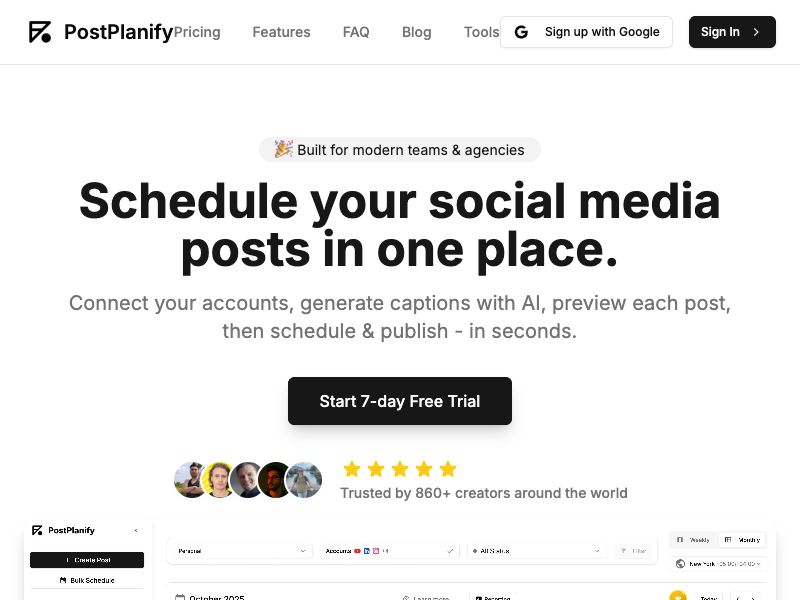The height and width of the screenshot is (600, 800).
Task: Click the Create Post button in sidebar
Action: click(x=87, y=559)
